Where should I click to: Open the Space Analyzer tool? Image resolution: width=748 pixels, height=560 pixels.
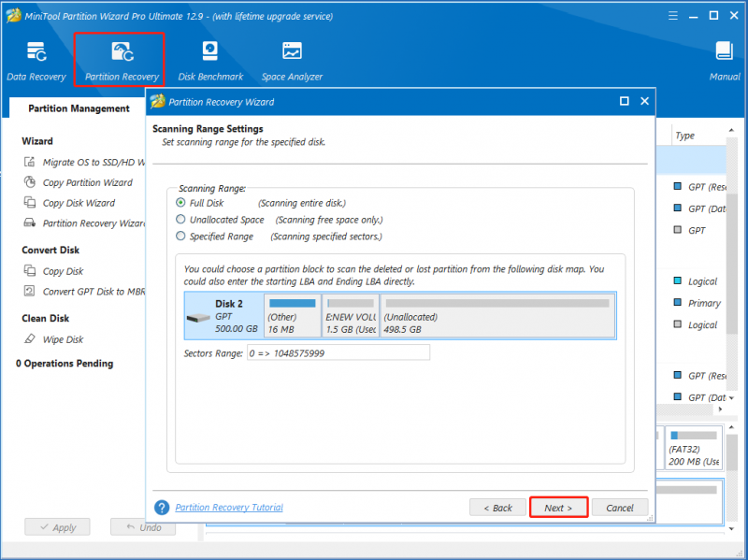[x=292, y=61]
